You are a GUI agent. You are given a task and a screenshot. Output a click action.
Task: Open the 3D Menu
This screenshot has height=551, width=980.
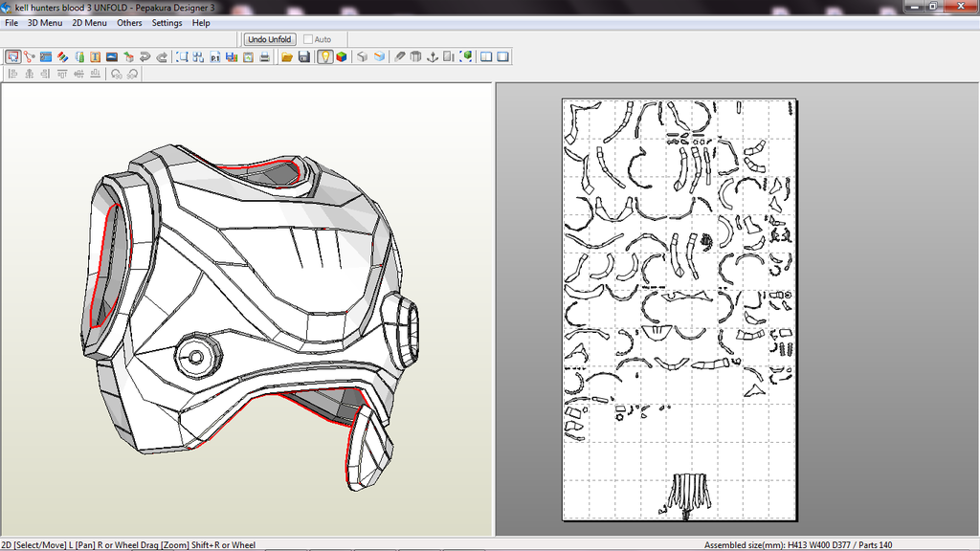click(x=44, y=23)
